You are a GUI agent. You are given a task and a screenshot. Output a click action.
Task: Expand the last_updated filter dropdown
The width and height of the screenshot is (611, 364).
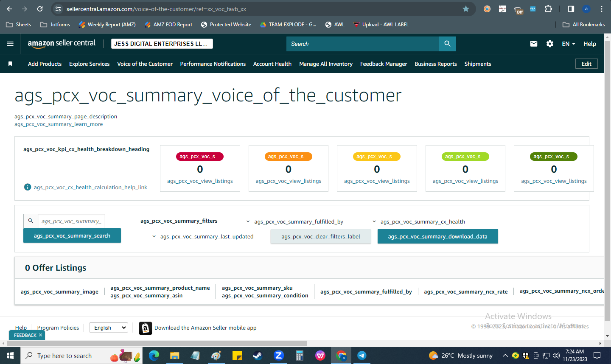[203, 236]
